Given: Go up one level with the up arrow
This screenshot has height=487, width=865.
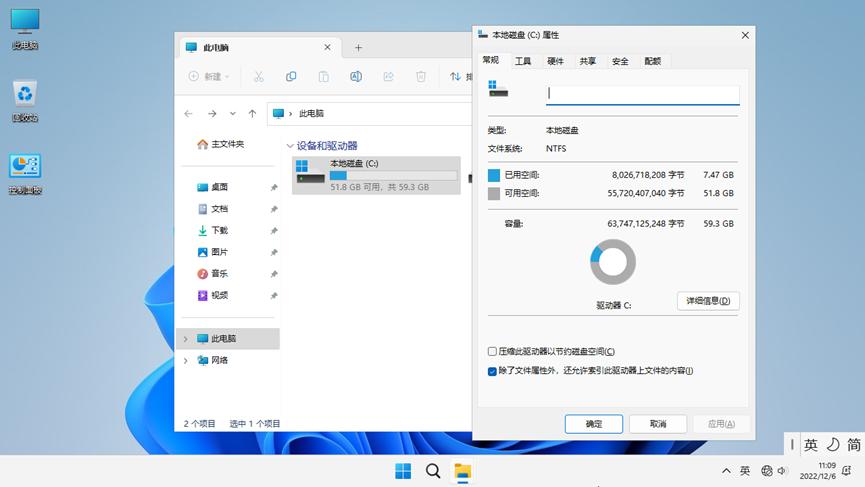Looking at the screenshot, I should pyautogui.click(x=252, y=114).
